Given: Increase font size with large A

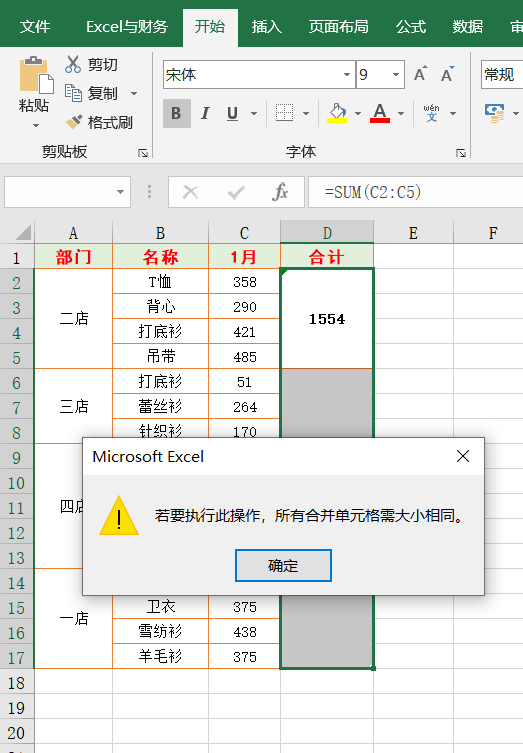Looking at the screenshot, I should 420,74.
